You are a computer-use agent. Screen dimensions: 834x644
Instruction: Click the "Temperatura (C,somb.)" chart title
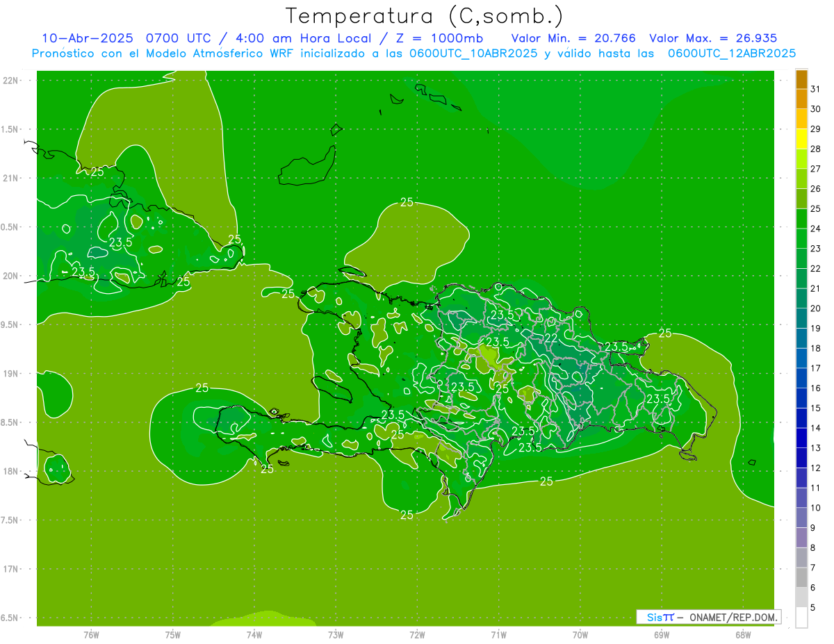click(425, 16)
